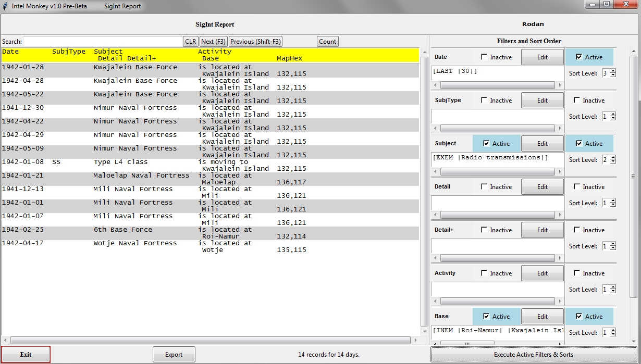
Task: Select the 6th Base Force row
Action: (211, 233)
